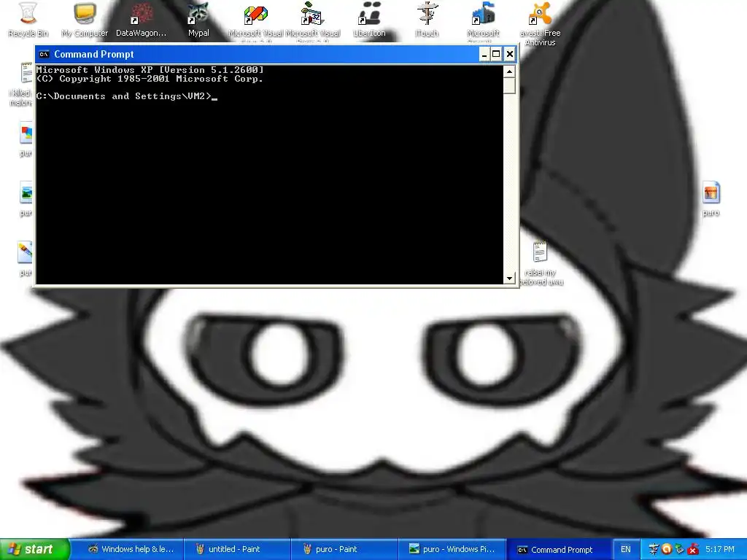Select the UberIcon desktop shortcut

coord(369,19)
